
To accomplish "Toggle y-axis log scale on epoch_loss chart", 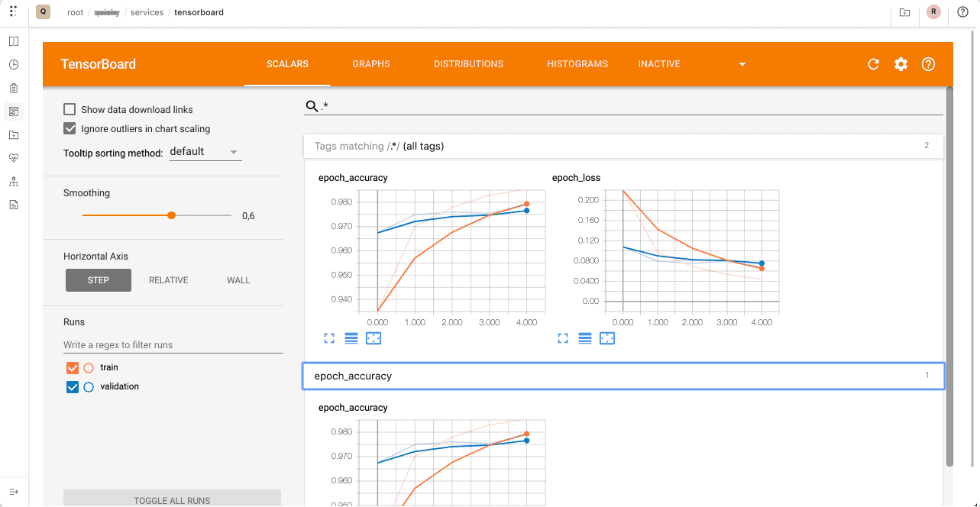I will (584, 338).
